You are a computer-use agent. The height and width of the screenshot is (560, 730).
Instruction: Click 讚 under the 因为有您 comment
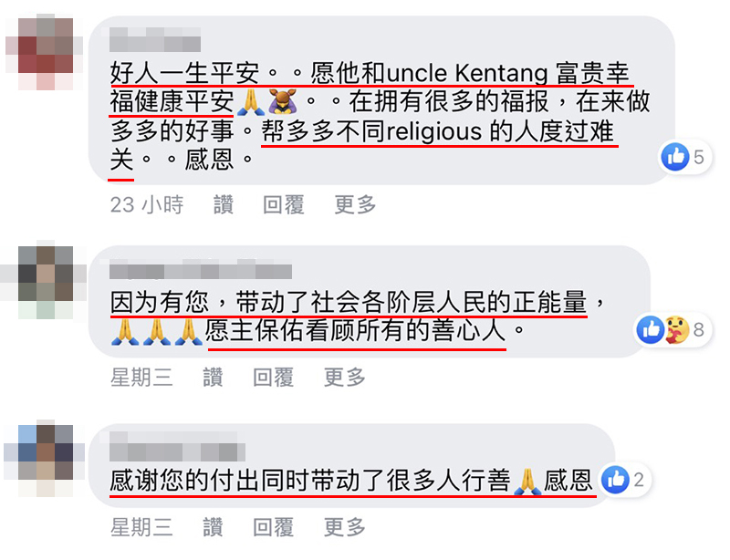213,377
